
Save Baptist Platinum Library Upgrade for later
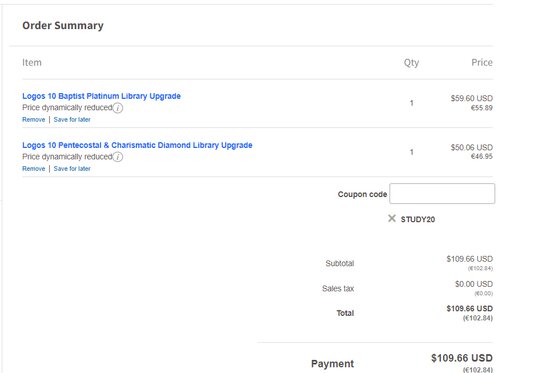(72, 119)
